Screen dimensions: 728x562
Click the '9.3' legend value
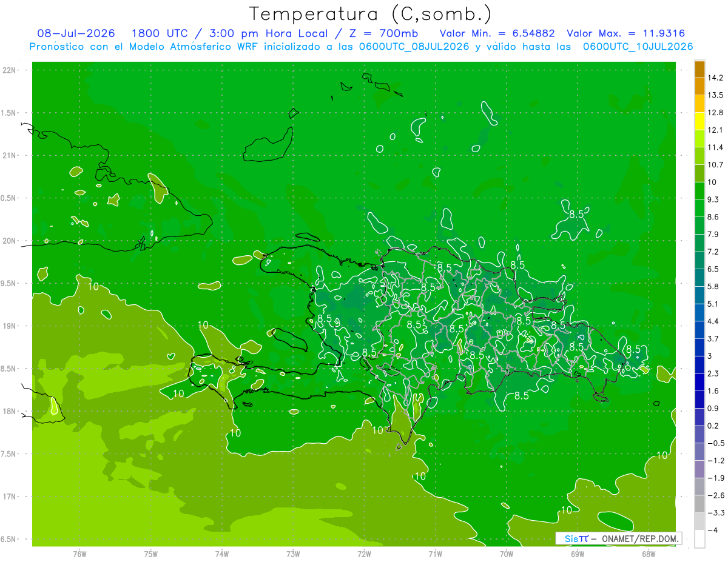tap(714, 199)
